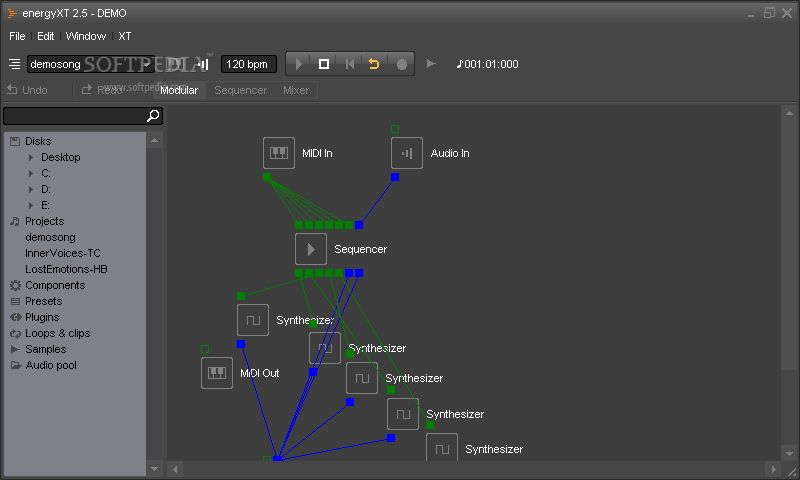Click the down arrow of the modular view scrollbar
Screen dimensions: 800x480
(789, 453)
